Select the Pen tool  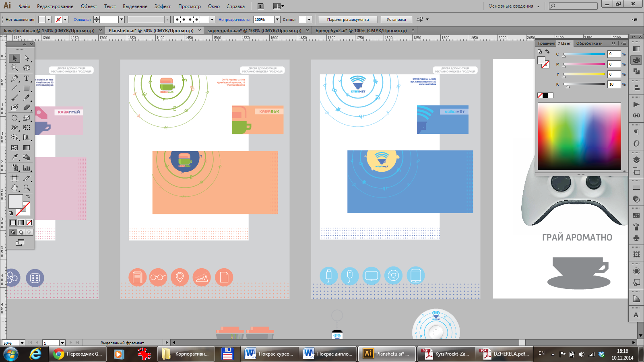point(14,78)
